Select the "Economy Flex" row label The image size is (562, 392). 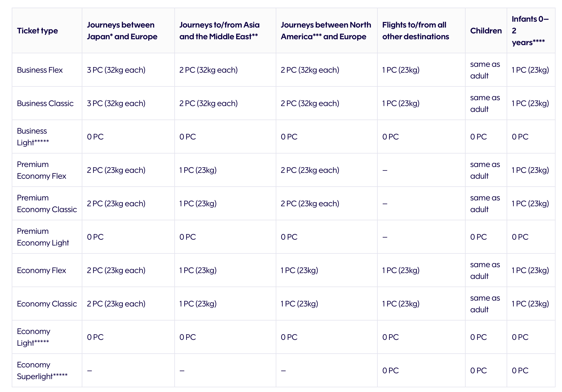[42, 270]
